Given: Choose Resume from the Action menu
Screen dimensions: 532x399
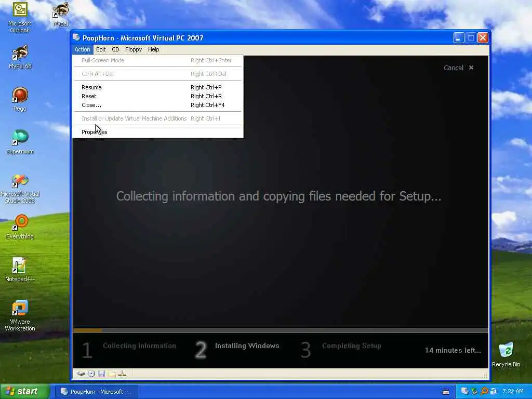Looking at the screenshot, I should [x=158, y=87].
